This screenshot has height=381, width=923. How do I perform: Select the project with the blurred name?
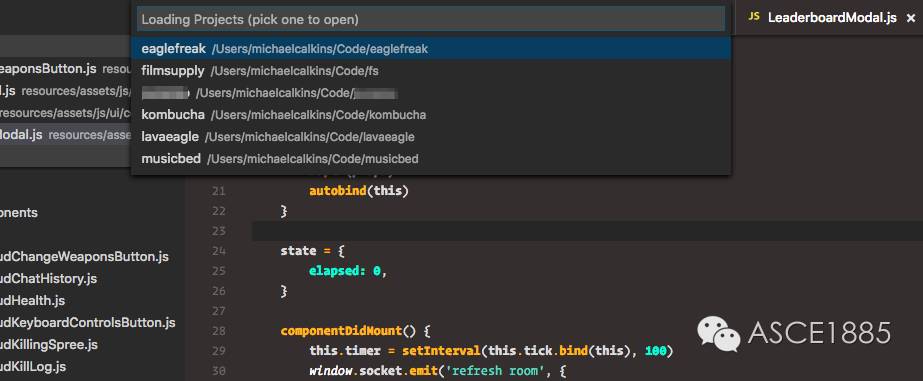431,93
